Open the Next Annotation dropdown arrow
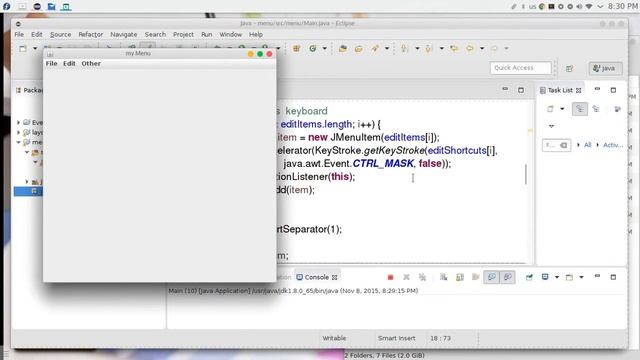Viewport: 640px width, 360px height. pos(417,49)
